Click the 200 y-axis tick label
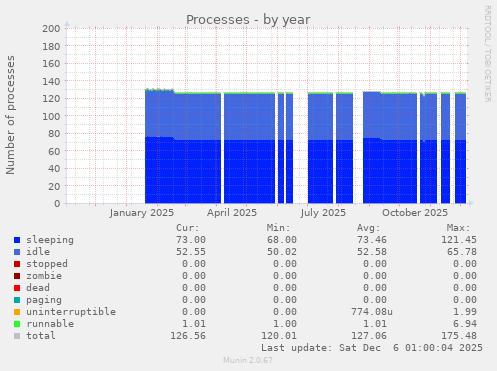The width and height of the screenshot is (497, 371). (51, 29)
